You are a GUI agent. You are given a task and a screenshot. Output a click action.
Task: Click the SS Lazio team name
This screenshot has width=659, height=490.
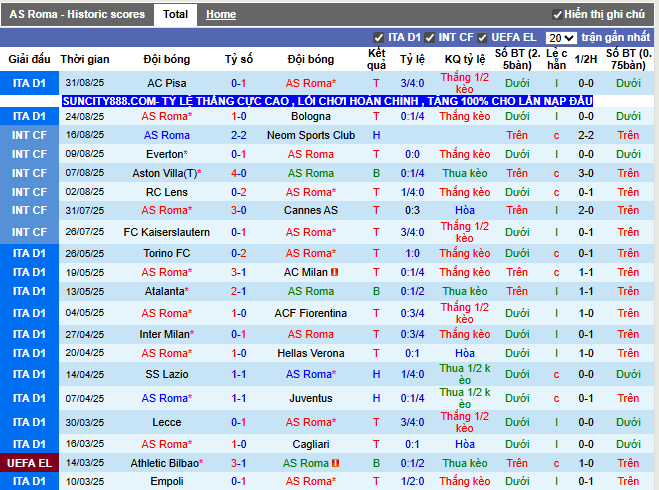click(166, 374)
